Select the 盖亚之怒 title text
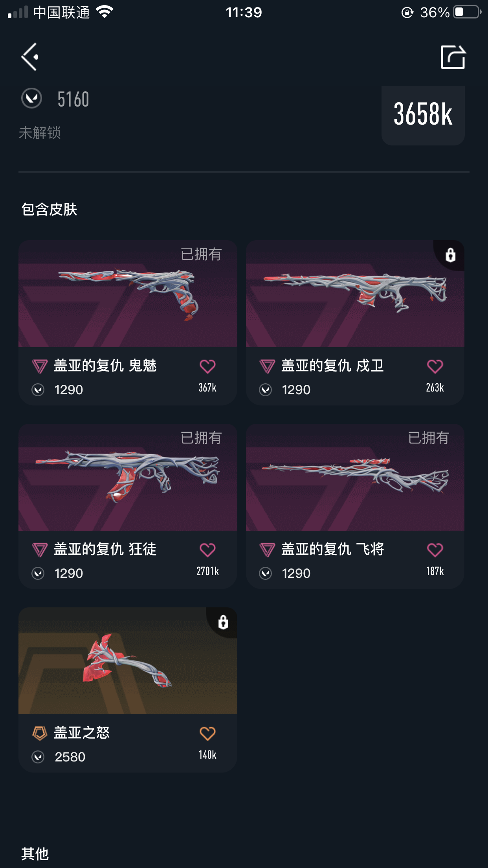The width and height of the screenshot is (488, 868). coord(82,733)
